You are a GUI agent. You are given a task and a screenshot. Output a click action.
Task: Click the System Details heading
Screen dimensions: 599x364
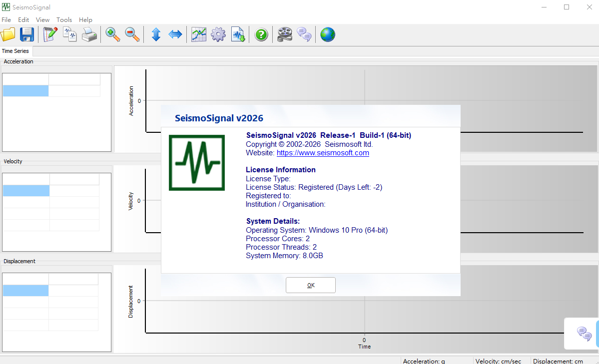point(273,221)
